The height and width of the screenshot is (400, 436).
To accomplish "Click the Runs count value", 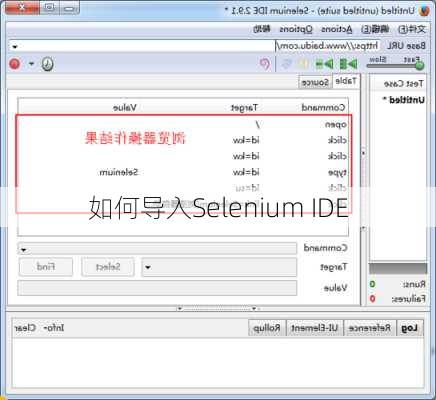I will (x=372, y=284).
